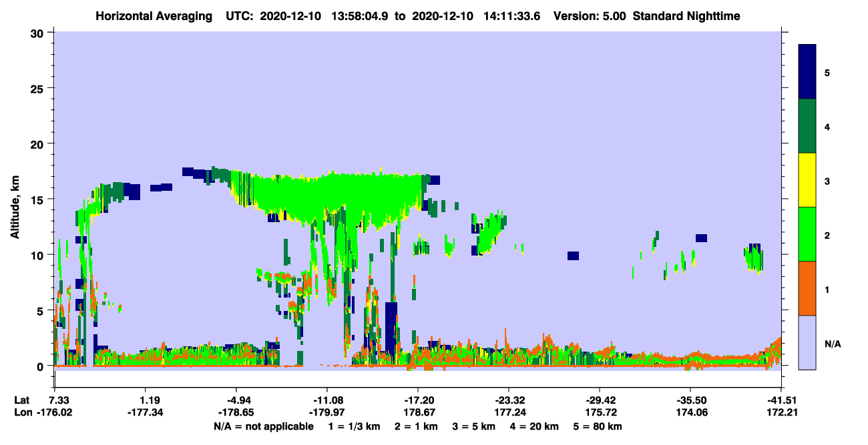
Task: Click the yellow level 3 colorbar segment
Action: [x=807, y=180]
